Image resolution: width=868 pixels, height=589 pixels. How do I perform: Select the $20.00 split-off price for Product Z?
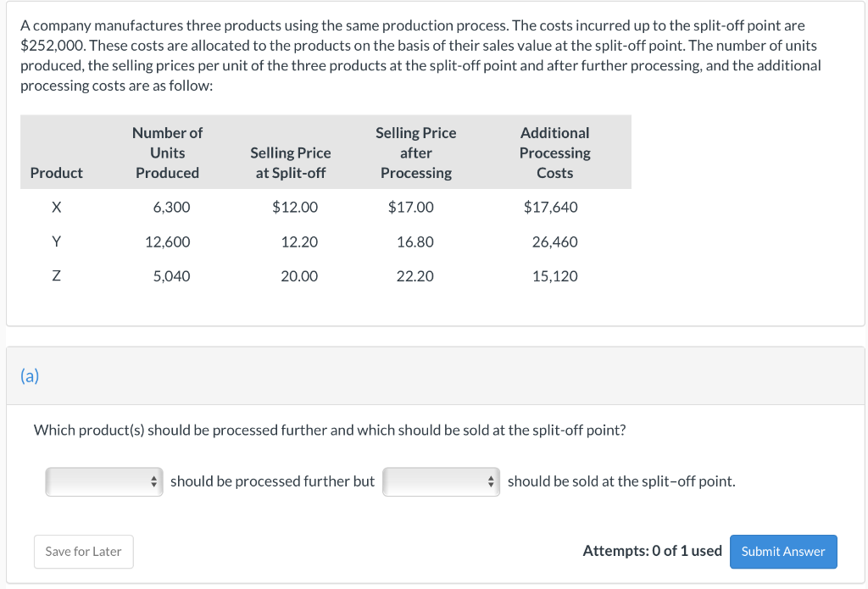coord(300,275)
